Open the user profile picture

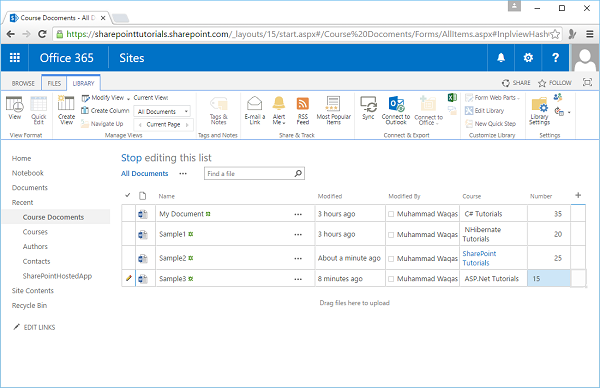(584, 58)
